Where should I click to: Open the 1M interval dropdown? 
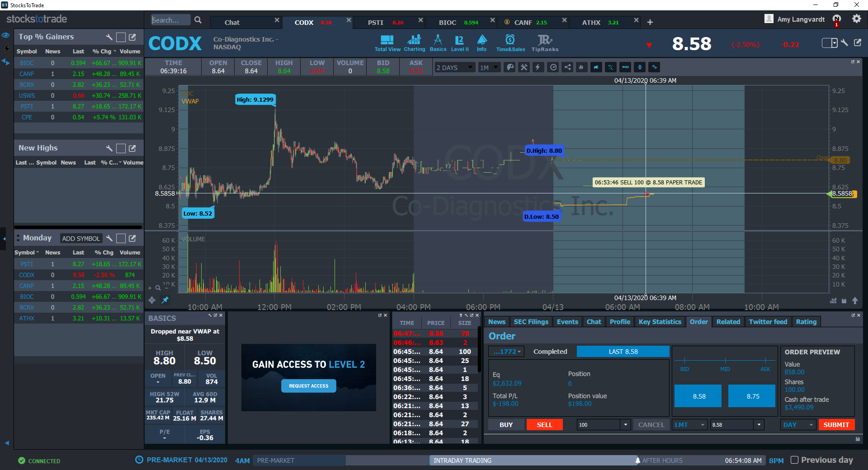[489, 67]
